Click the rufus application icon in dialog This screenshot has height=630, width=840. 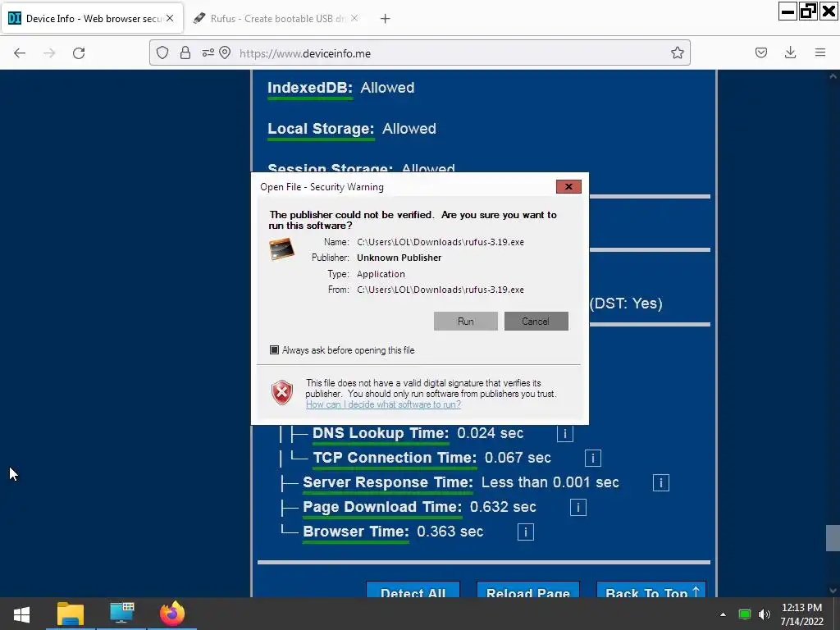click(x=282, y=249)
